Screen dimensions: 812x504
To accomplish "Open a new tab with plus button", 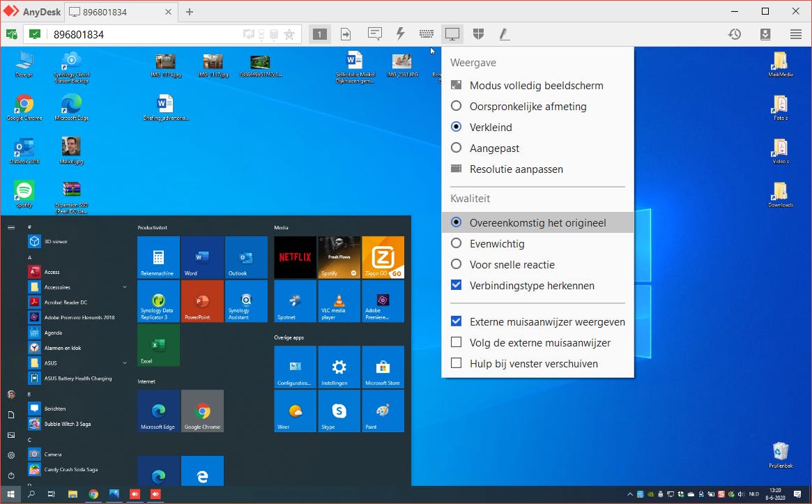I will tap(190, 12).
